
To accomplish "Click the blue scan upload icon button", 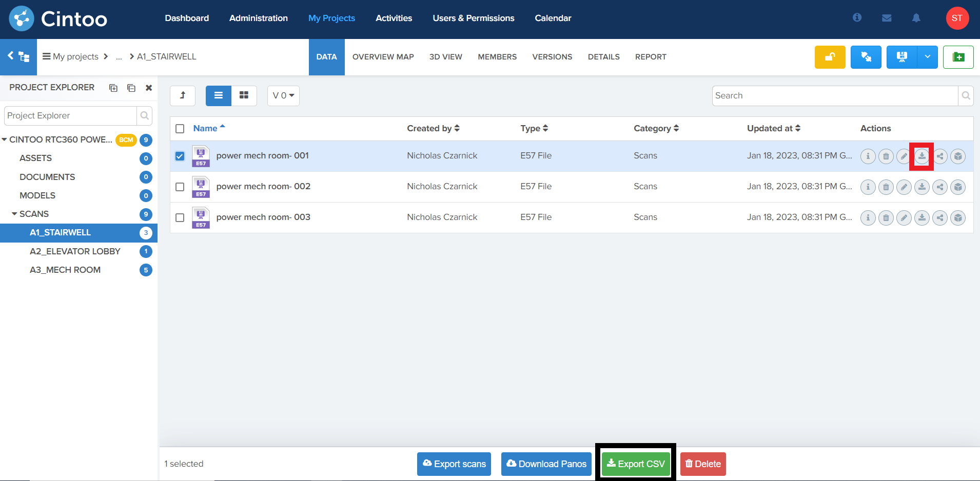I will [901, 57].
